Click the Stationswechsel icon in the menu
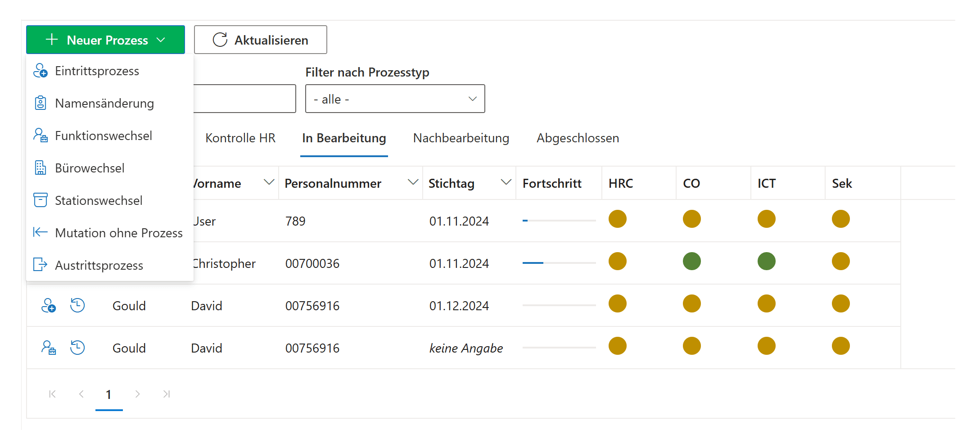This screenshot has width=980, height=448. (41, 200)
